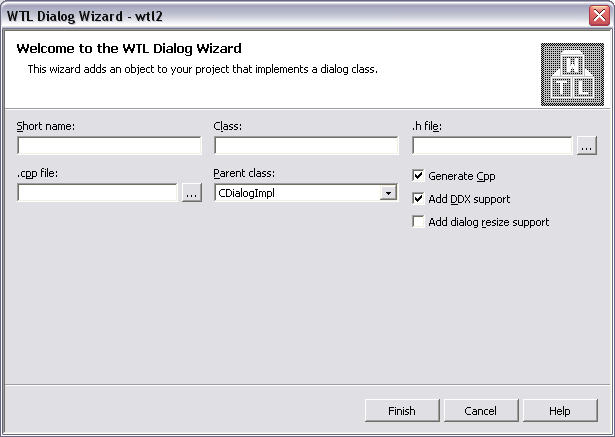Click the Cancel button
Image resolution: width=615 pixels, height=437 pixels.
(x=481, y=410)
